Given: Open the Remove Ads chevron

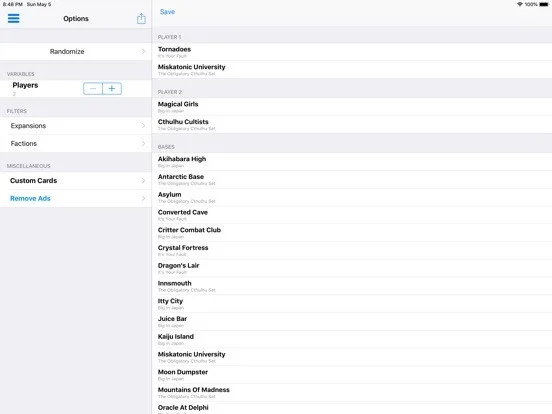Looking at the screenshot, I should pos(143,199).
